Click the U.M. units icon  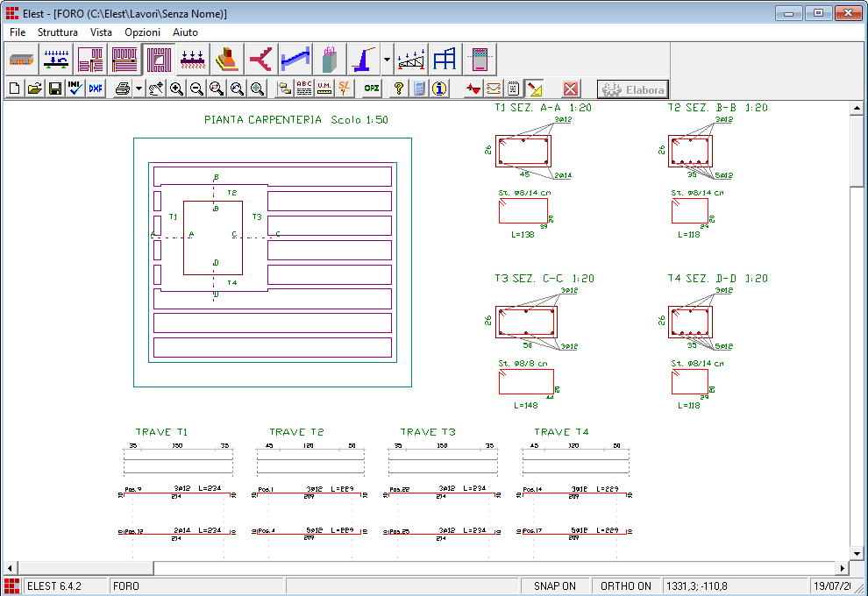pyautogui.click(x=324, y=89)
